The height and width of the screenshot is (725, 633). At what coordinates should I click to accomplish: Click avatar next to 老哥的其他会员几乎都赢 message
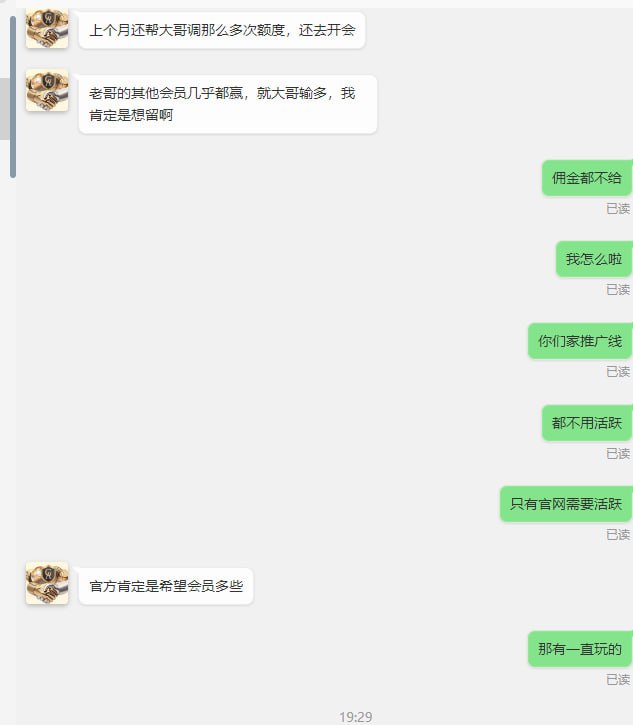tap(47, 90)
